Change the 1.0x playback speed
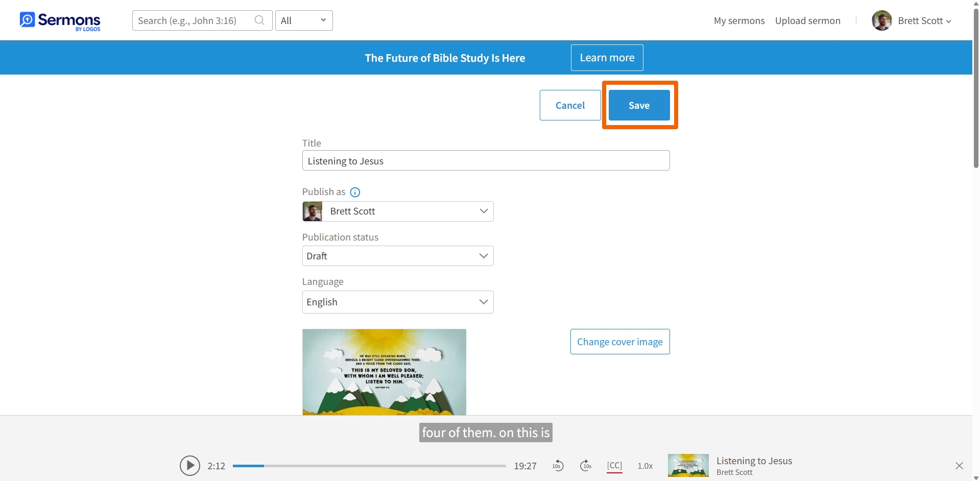 point(645,466)
